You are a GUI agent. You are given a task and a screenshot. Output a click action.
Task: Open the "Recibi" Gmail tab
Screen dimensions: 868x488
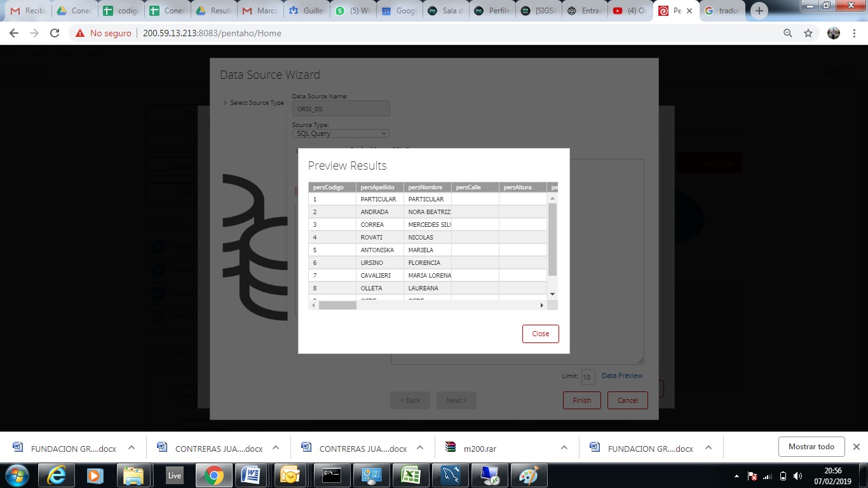27,11
